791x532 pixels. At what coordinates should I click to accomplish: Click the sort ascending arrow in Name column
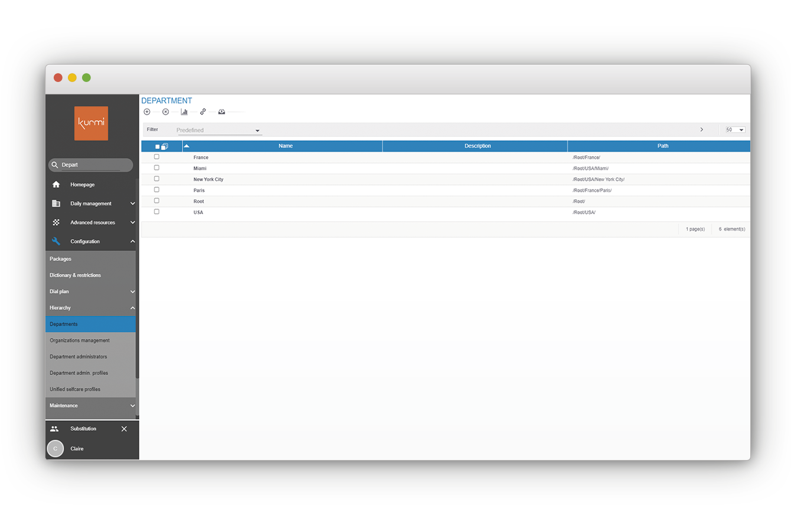pyautogui.click(x=187, y=146)
